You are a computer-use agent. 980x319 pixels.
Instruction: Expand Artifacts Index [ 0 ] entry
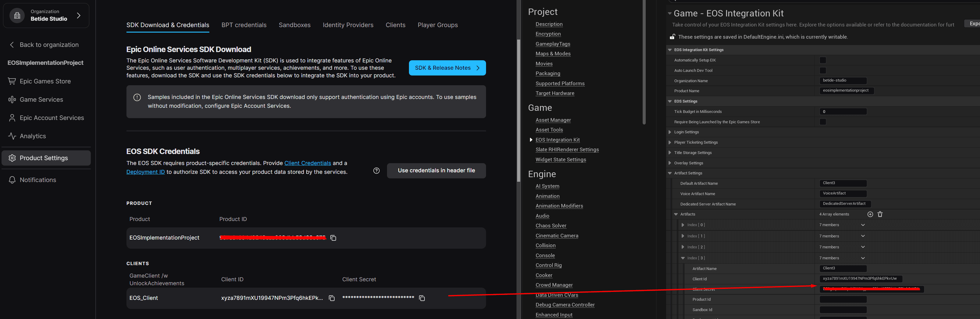[683, 225]
